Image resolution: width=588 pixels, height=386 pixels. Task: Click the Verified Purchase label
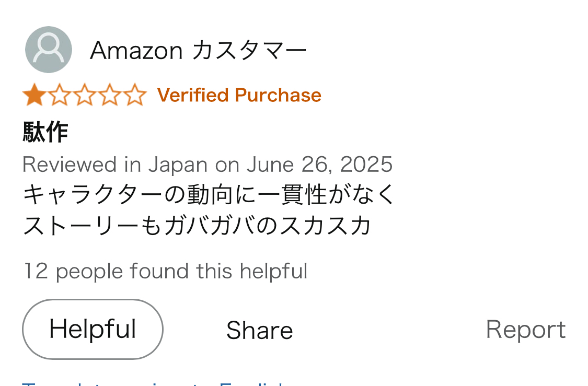coord(239,95)
